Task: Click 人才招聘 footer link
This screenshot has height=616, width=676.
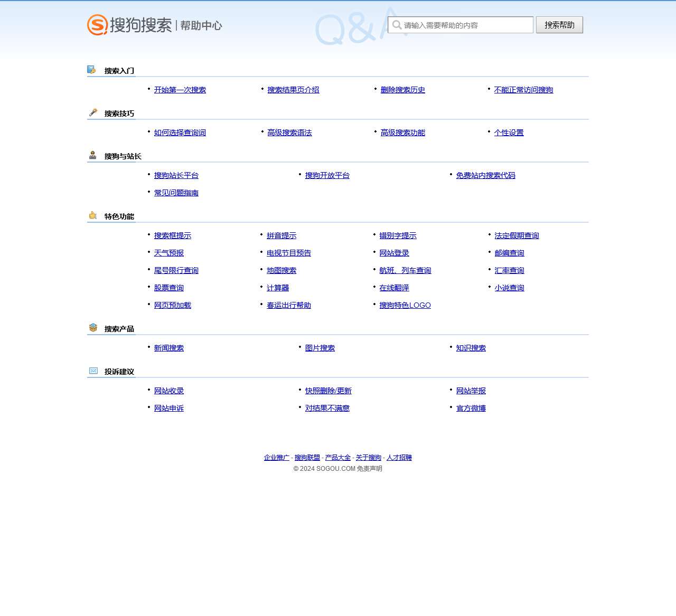Action: pyautogui.click(x=399, y=458)
